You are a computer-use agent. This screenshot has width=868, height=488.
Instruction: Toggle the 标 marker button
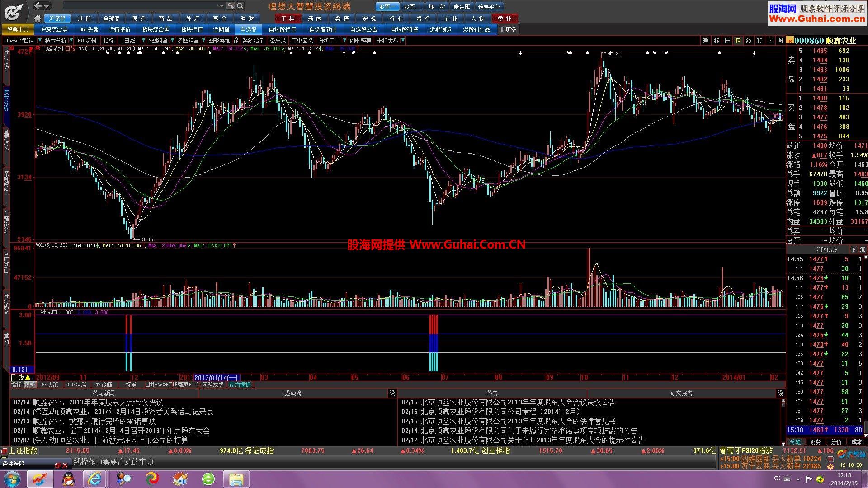[x=717, y=41]
